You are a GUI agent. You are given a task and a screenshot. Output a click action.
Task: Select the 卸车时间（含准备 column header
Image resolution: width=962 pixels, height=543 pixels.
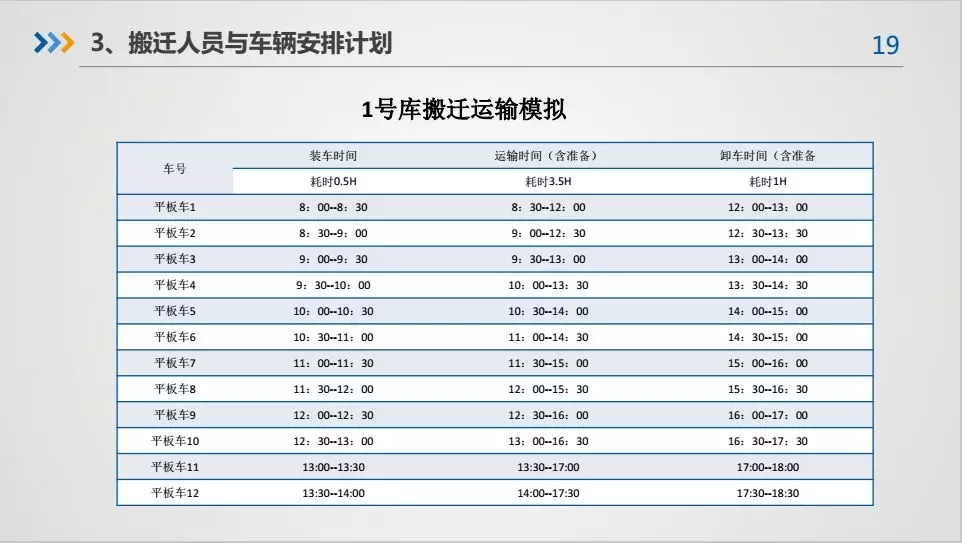[767, 156]
